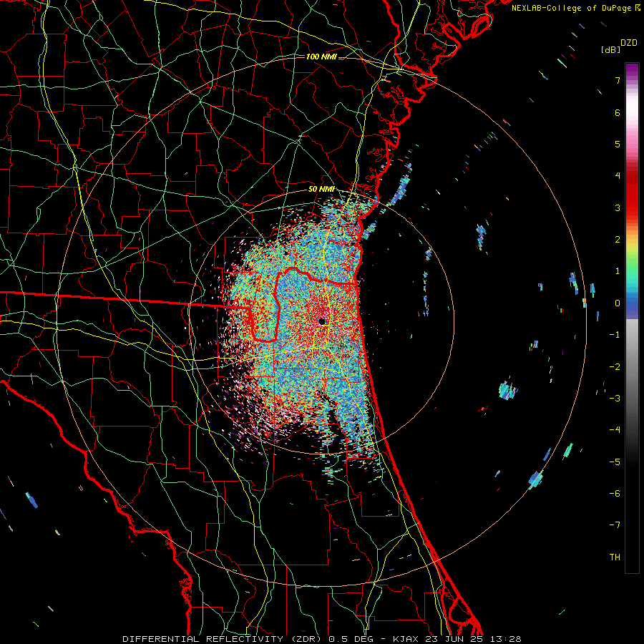Screen dimensions: 644x644
Task: Click the black KJAX radar site dot
Action: point(323,321)
